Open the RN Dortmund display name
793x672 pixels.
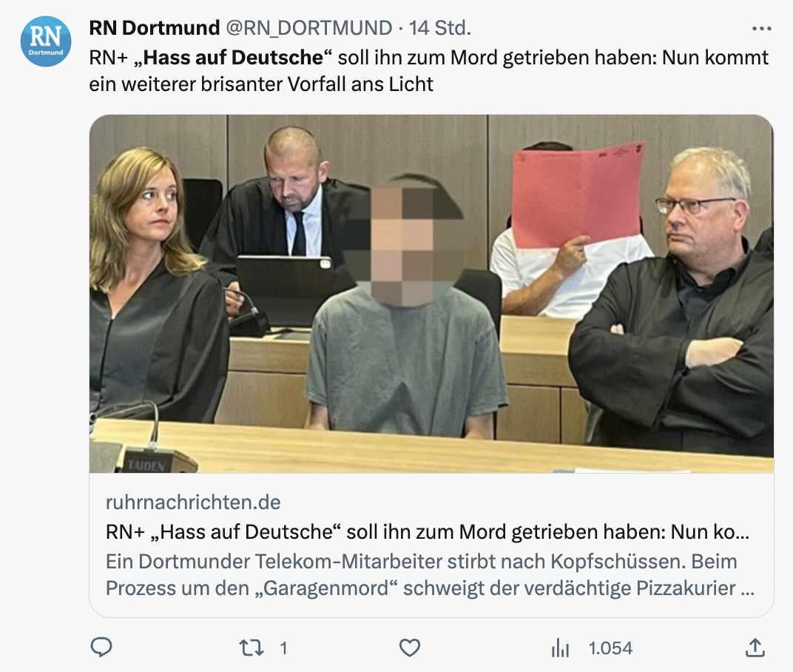(155, 28)
